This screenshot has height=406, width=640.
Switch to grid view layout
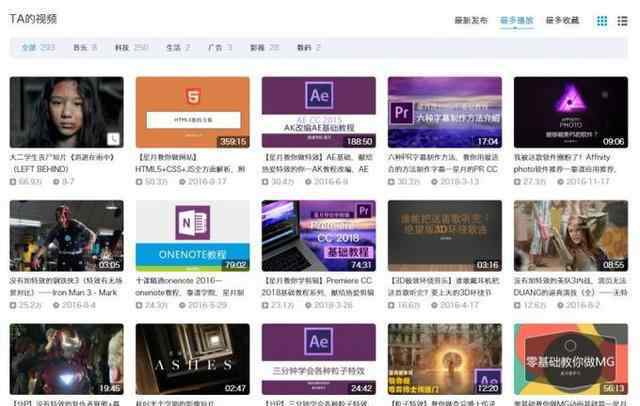[602, 21]
